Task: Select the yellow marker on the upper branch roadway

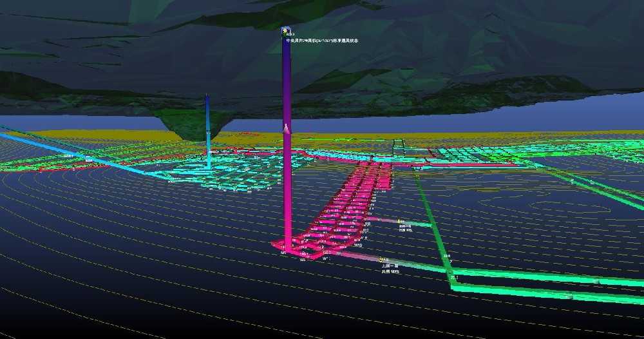Action: (400, 220)
